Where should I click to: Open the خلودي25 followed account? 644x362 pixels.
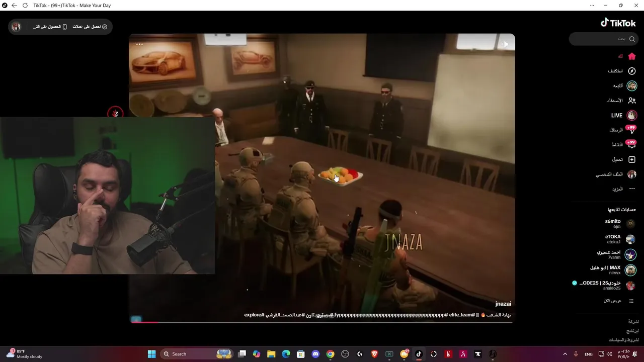point(604,286)
